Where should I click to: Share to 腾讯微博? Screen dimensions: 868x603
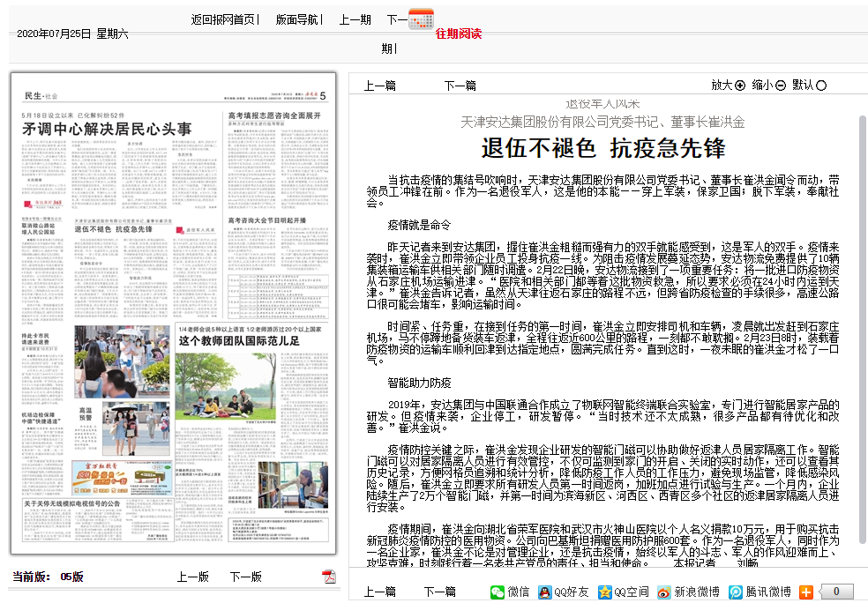[x=759, y=592]
